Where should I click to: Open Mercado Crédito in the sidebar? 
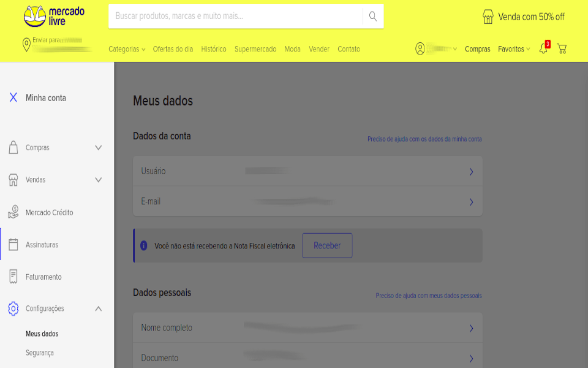[49, 213]
